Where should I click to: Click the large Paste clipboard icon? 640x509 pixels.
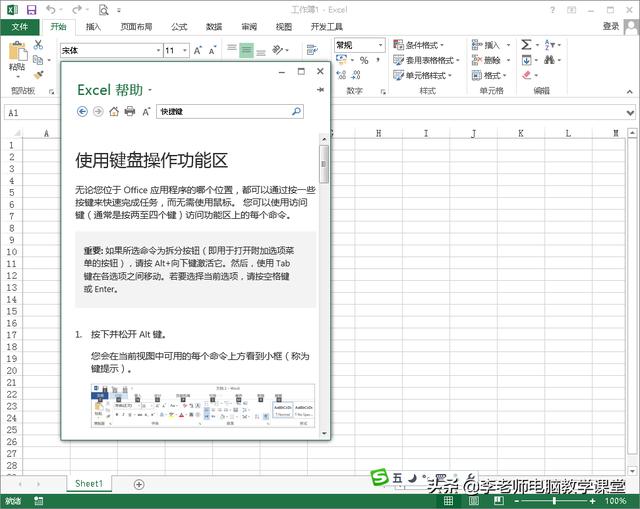[x=18, y=52]
